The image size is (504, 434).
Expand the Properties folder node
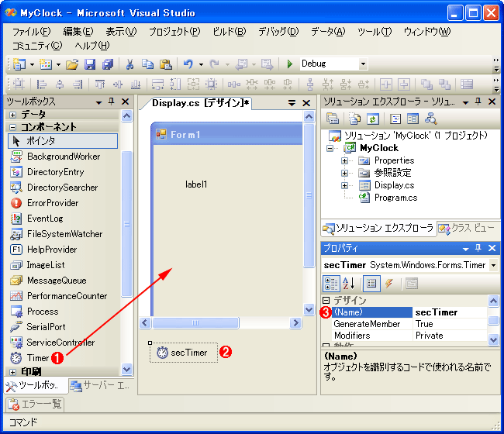pyautogui.click(x=344, y=160)
